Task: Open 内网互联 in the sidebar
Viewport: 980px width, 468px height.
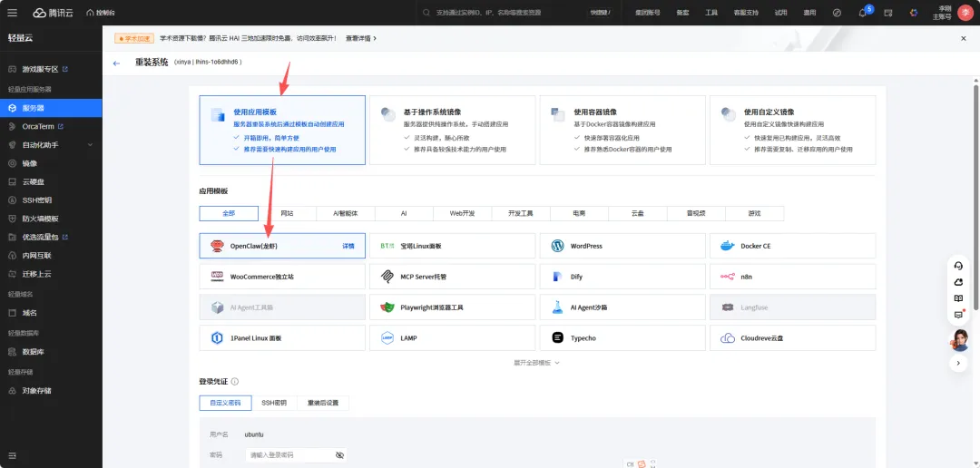Action: 51,256
